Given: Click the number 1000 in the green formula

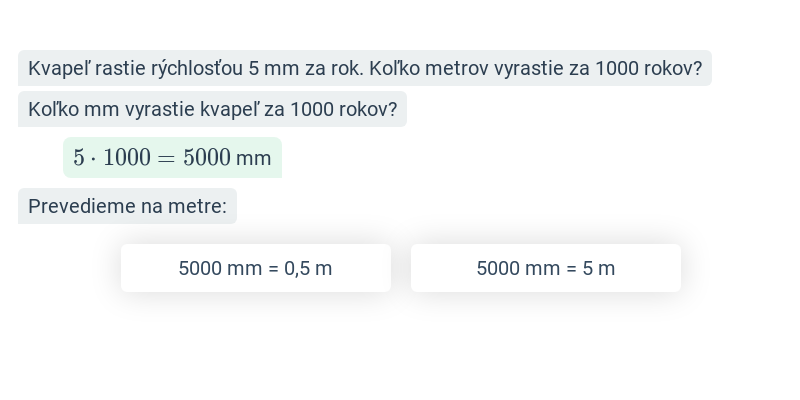Looking at the screenshot, I should pos(127,158).
